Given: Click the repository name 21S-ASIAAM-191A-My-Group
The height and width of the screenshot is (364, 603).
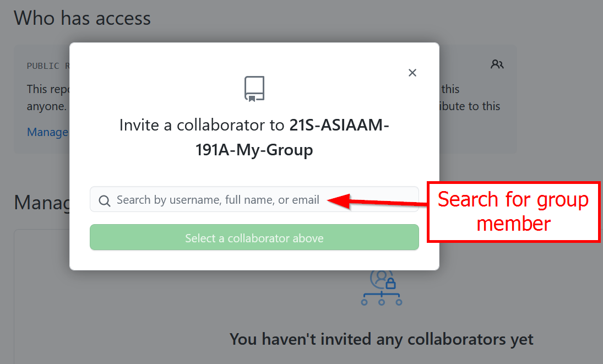Looking at the screenshot, I should (x=339, y=125).
